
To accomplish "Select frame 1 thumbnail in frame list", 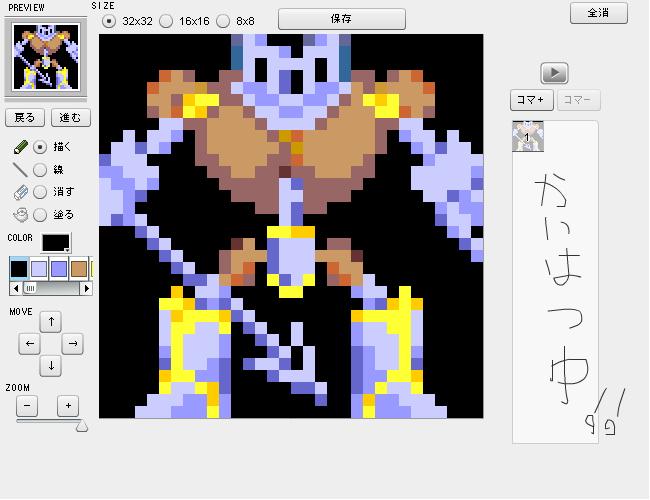I will point(528,136).
